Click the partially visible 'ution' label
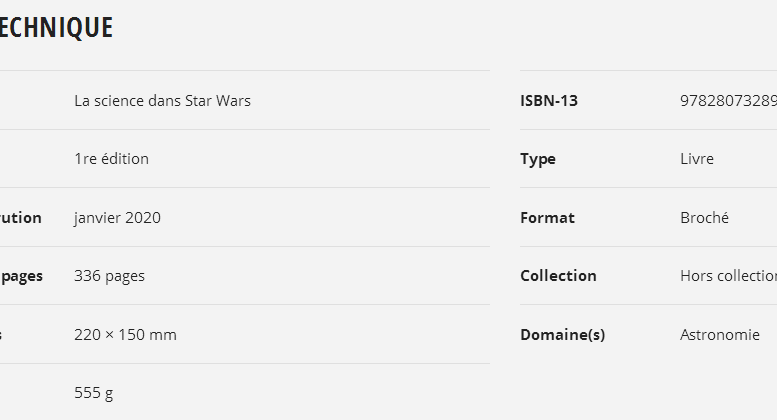The height and width of the screenshot is (420, 777). (x=21, y=217)
